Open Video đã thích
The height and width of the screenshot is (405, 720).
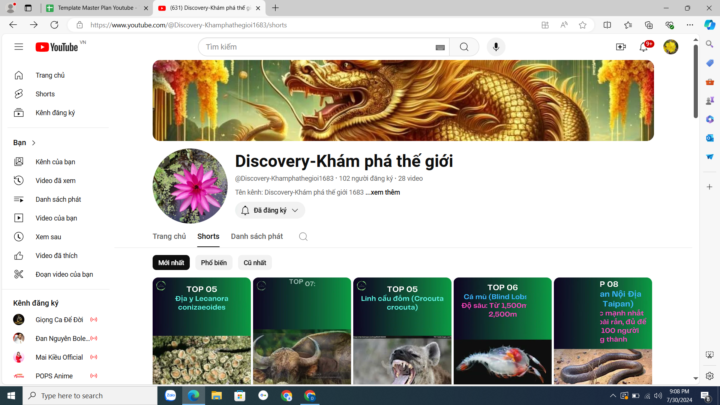tap(55, 256)
